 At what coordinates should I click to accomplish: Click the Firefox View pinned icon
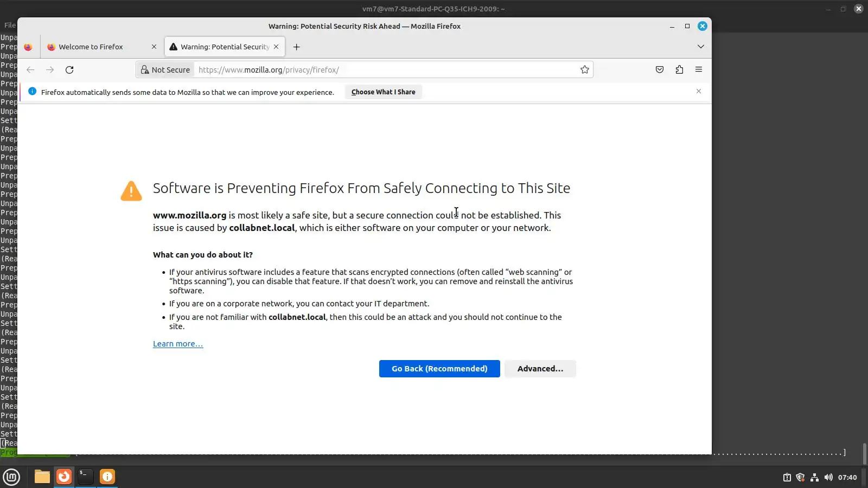click(28, 47)
